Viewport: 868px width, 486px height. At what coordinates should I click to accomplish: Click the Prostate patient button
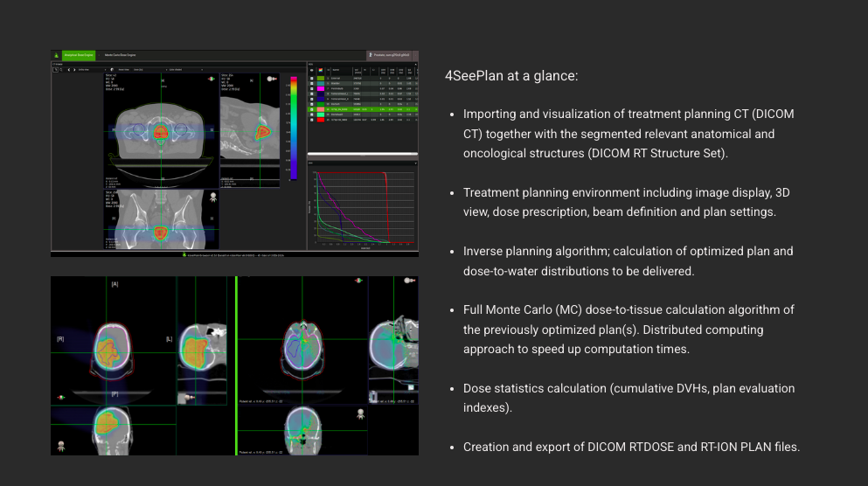pos(389,55)
